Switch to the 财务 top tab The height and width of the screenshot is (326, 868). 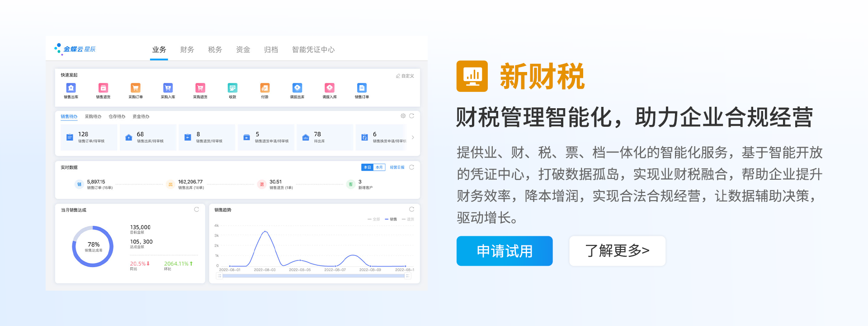pyautogui.click(x=187, y=49)
